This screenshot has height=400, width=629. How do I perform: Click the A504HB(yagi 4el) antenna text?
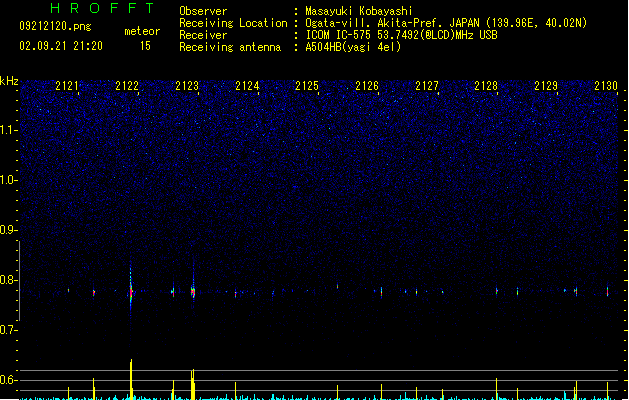353,47
